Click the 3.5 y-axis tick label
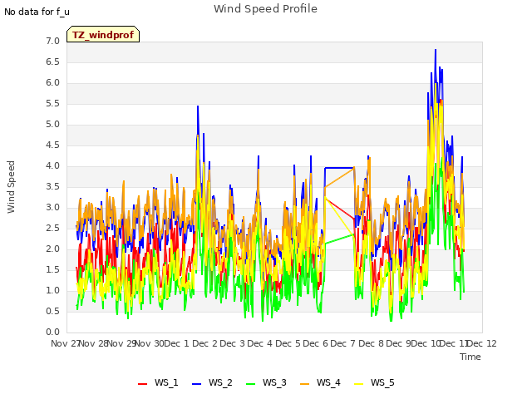Screen dimensions: 532x399 [x=52, y=186]
